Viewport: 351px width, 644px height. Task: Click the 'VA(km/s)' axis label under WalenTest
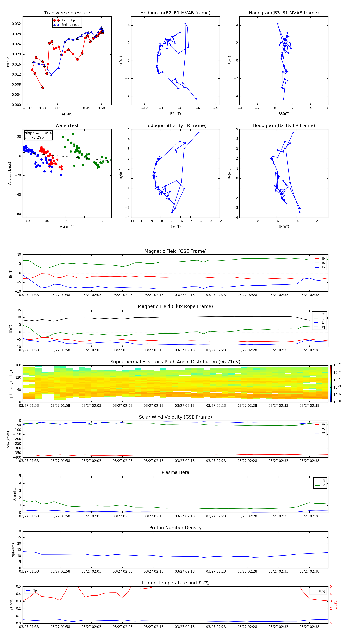67,227
